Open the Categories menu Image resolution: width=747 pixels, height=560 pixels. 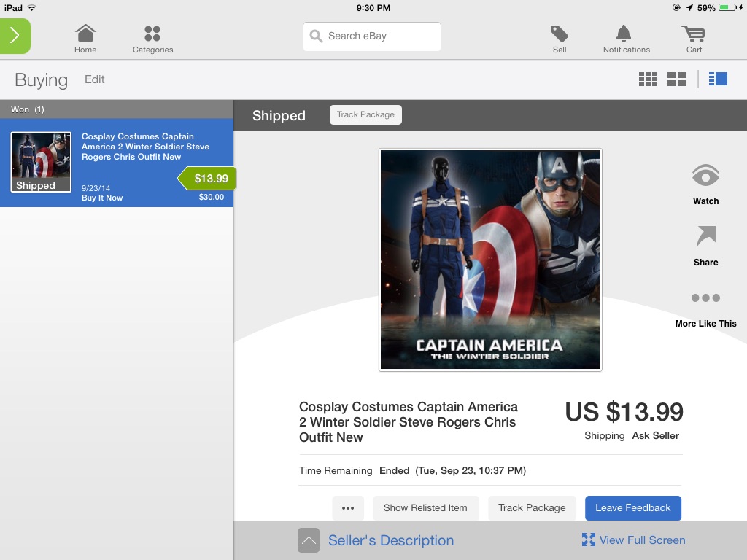click(152, 39)
